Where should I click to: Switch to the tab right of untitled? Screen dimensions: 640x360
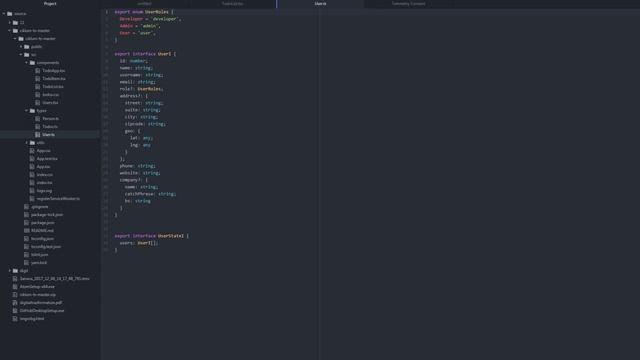[232, 4]
